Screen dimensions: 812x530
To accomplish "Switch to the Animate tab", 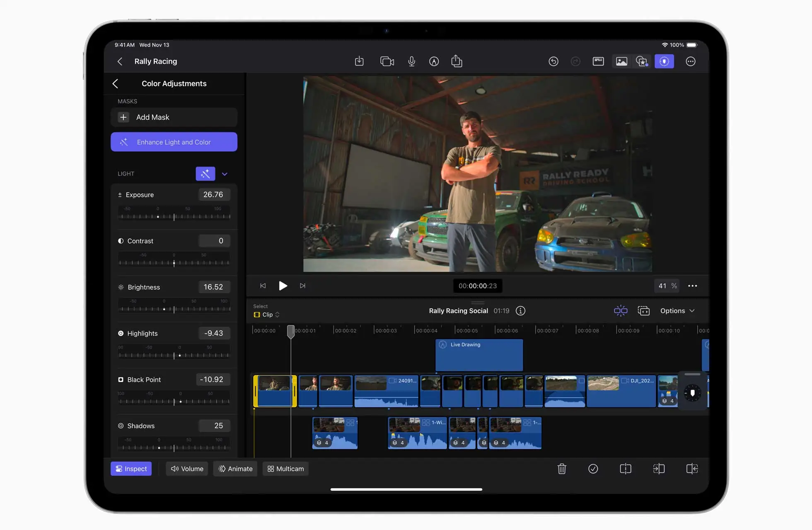I will point(235,469).
